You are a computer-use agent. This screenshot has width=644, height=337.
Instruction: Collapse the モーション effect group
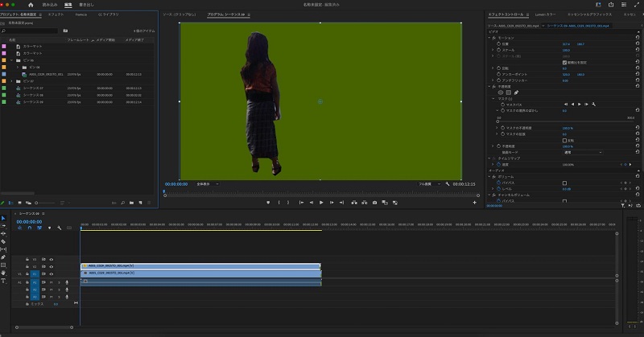click(x=489, y=38)
